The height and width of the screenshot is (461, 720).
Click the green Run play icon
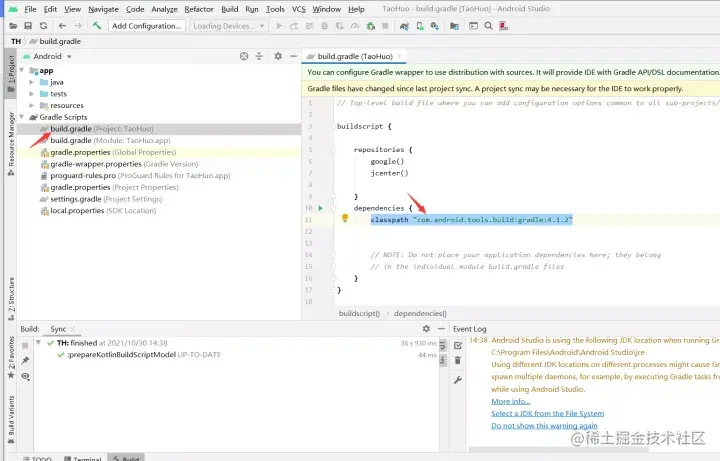pyautogui.click(x=279, y=26)
